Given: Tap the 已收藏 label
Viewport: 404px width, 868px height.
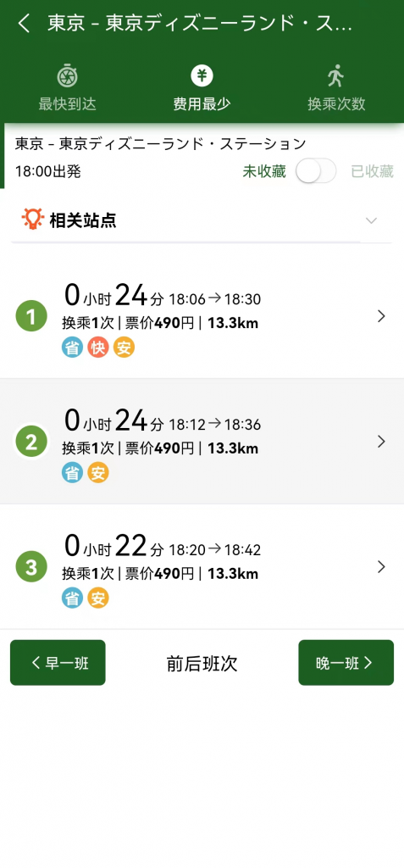Looking at the screenshot, I should point(372,171).
